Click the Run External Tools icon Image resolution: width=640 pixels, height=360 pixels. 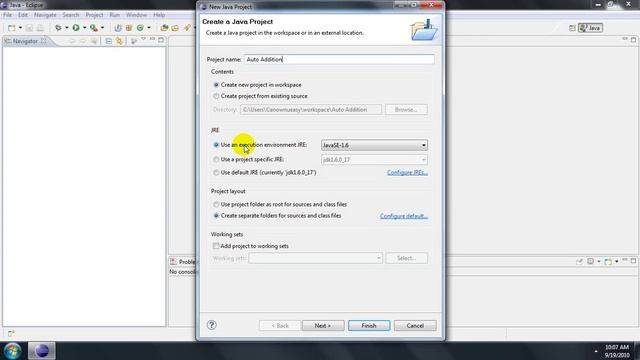pyautogui.click(x=94, y=28)
